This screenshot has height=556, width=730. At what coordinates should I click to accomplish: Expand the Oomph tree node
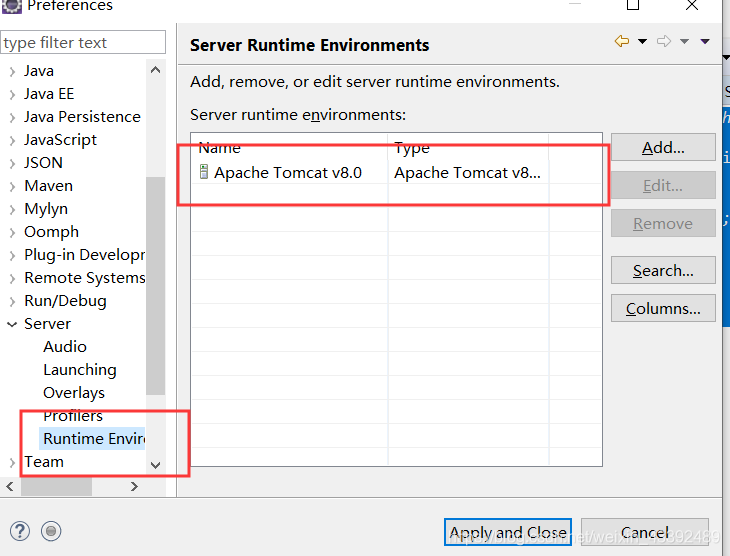[12, 232]
